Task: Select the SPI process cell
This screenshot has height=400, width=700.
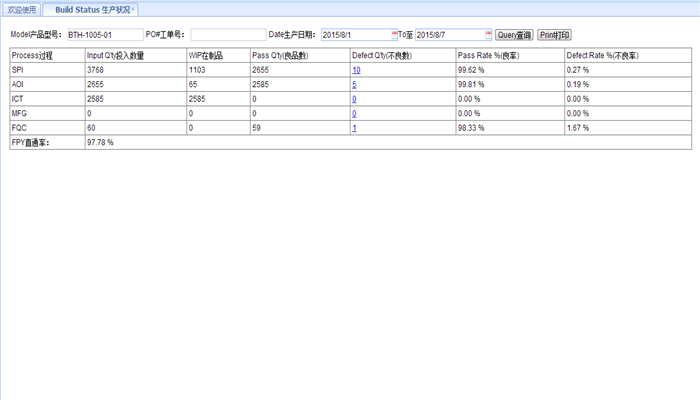Action: [47, 70]
